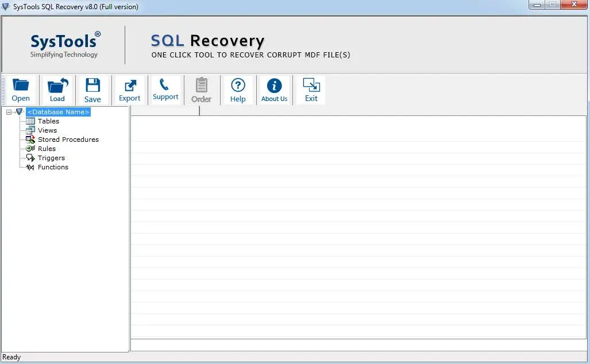Click the SysTools logo in the banner
The image size is (590, 364).
tap(65, 45)
